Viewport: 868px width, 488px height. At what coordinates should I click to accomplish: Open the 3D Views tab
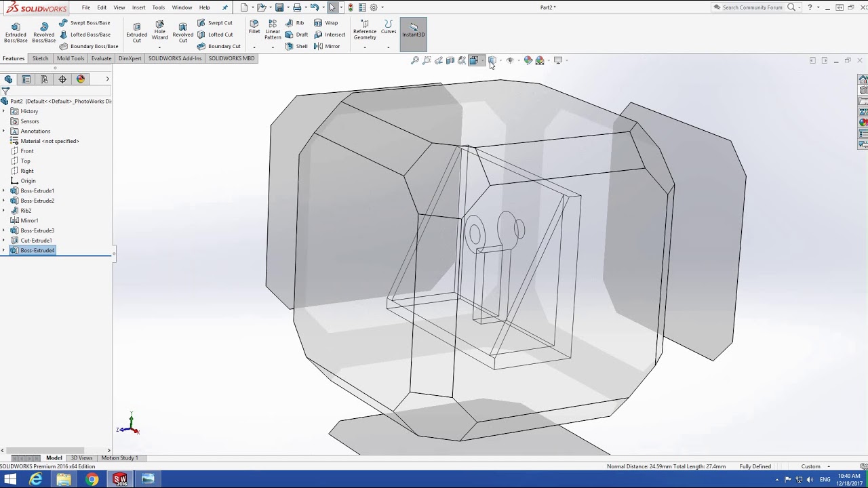coord(81,458)
